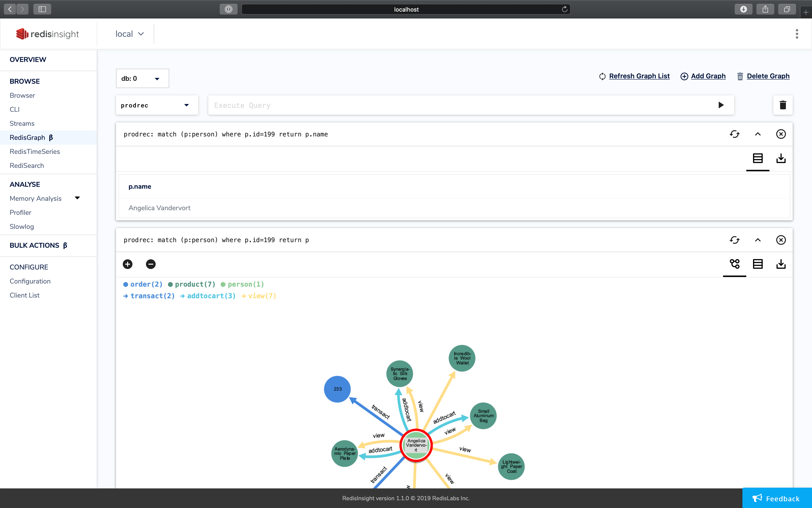
Task: Open the local database dropdown
Action: (130, 34)
